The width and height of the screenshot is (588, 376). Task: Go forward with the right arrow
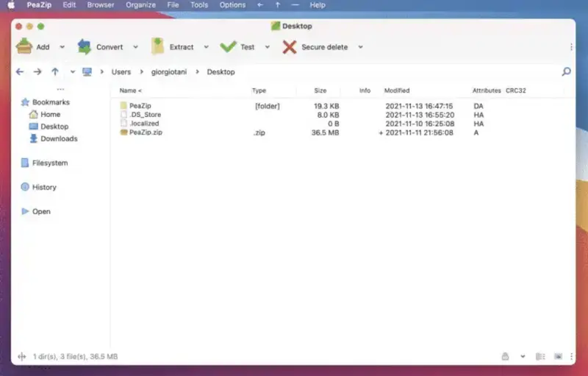click(37, 71)
